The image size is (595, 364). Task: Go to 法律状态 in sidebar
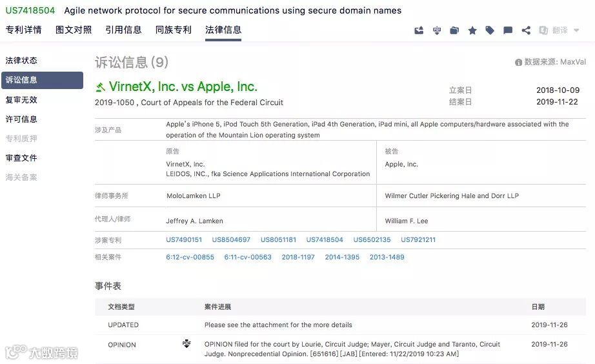coord(21,61)
